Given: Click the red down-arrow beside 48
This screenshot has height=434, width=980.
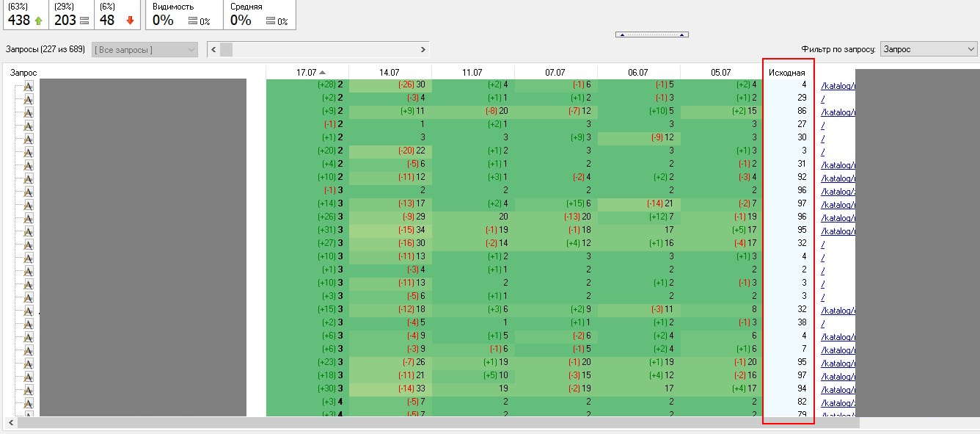Looking at the screenshot, I should click(x=131, y=21).
